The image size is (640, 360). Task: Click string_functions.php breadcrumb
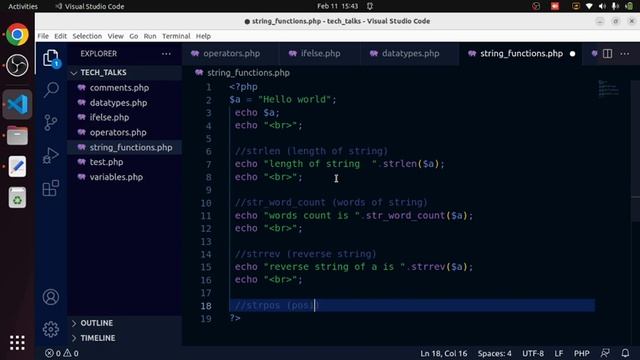248,73
